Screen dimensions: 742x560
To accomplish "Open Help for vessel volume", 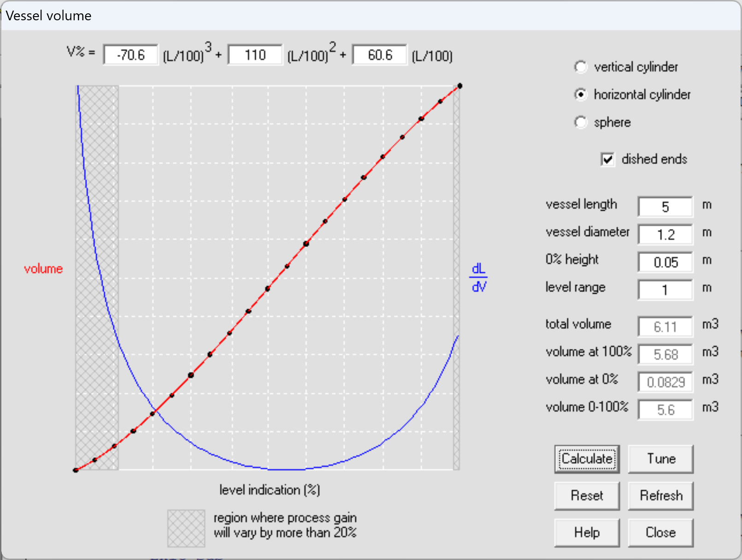I will pyautogui.click(x=587, y=533).
